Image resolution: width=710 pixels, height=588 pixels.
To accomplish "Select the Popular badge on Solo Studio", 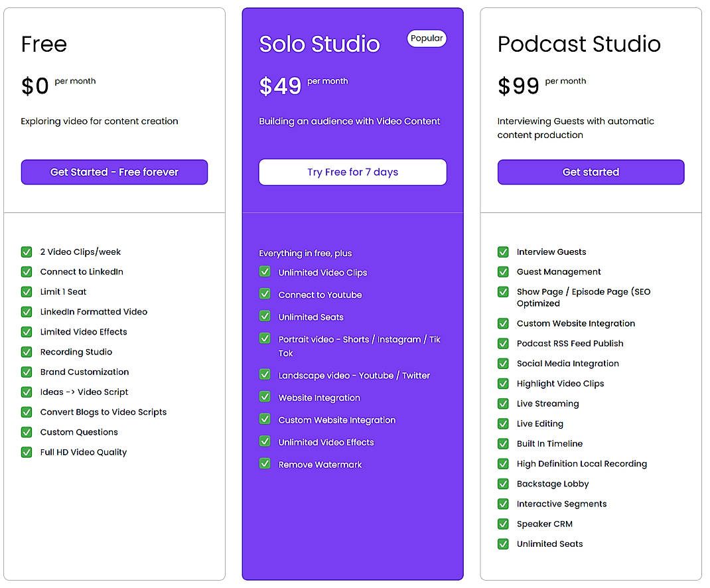I will pos(427,38).
